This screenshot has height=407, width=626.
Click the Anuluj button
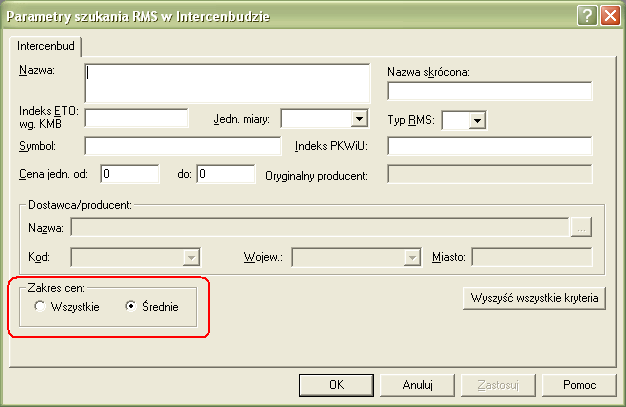[417, 384]
